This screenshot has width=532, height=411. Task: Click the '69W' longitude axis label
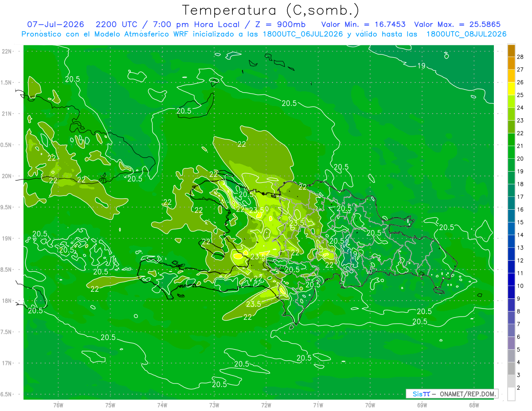point(422,405)
